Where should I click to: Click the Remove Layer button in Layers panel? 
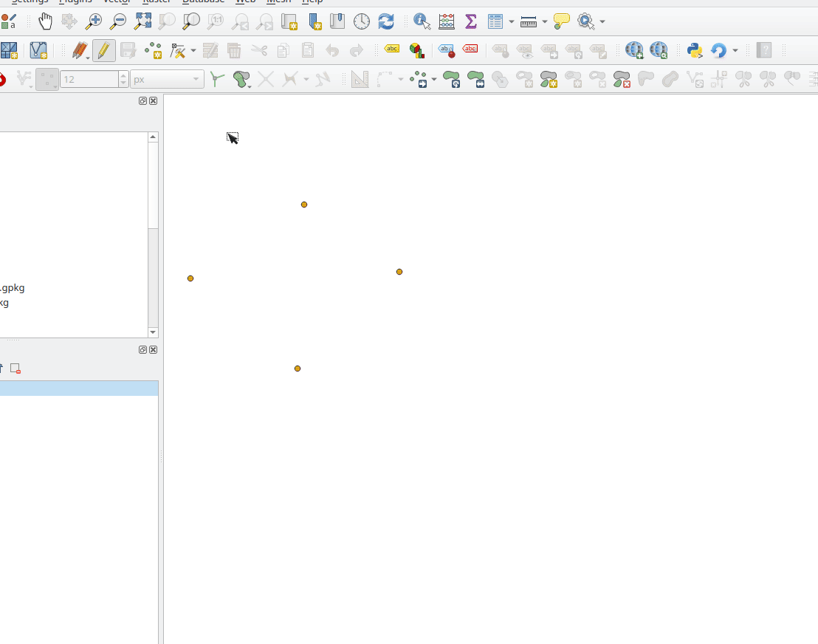click(x=15, y=369)
